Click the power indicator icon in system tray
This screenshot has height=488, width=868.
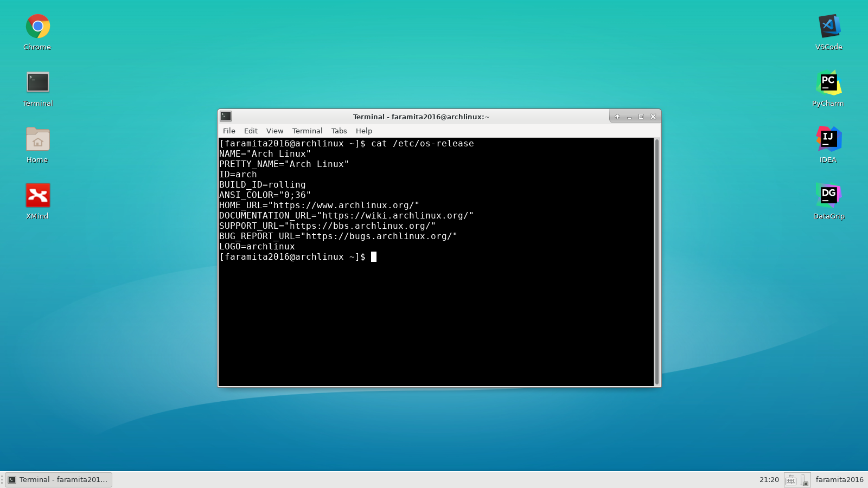pos(805,480)
